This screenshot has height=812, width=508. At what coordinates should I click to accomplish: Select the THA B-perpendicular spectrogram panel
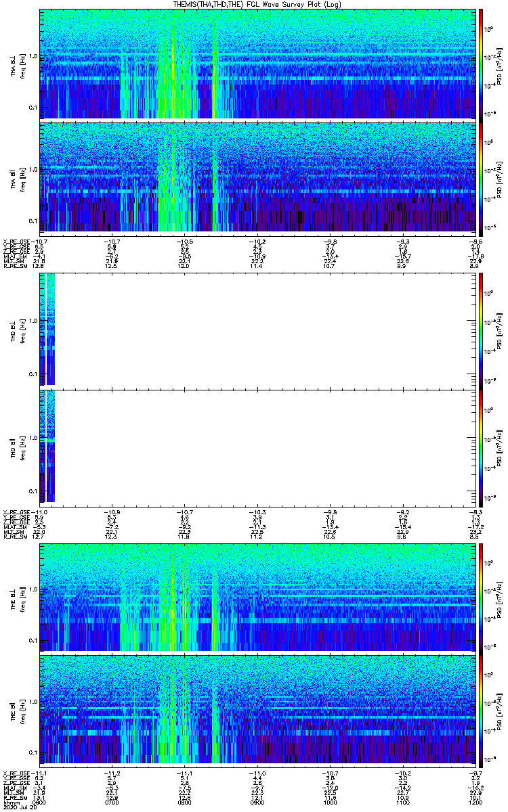click(x=257, y=64)
